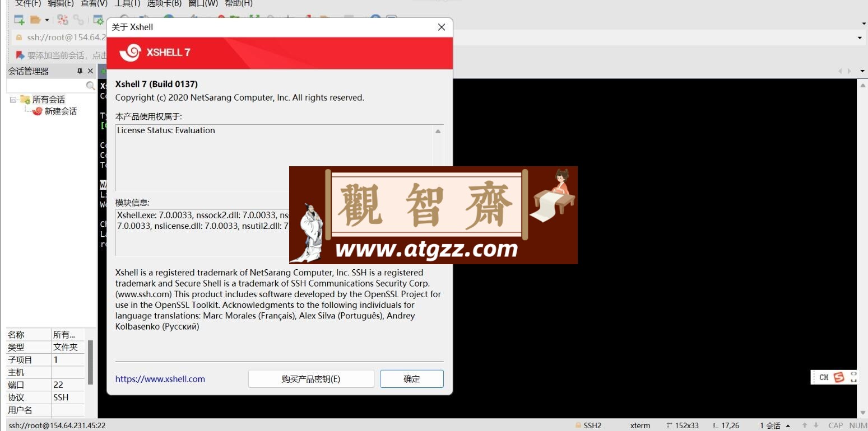
Task: Click the red Disconnect toolbar icon
Action: 63,20
